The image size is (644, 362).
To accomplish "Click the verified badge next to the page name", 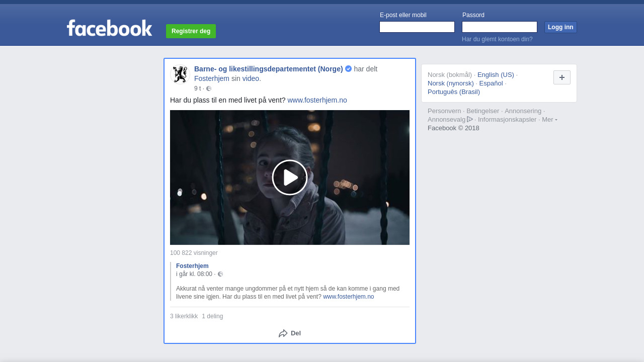I will pos(348,69).
